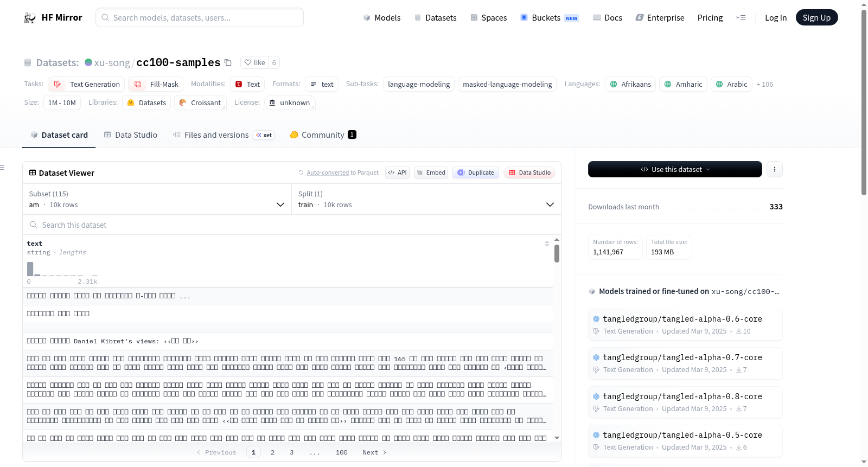Go to page 2 of the dataset
Image resolution: width=868 pixels, height=467 pixels.
tap(272, 453)
